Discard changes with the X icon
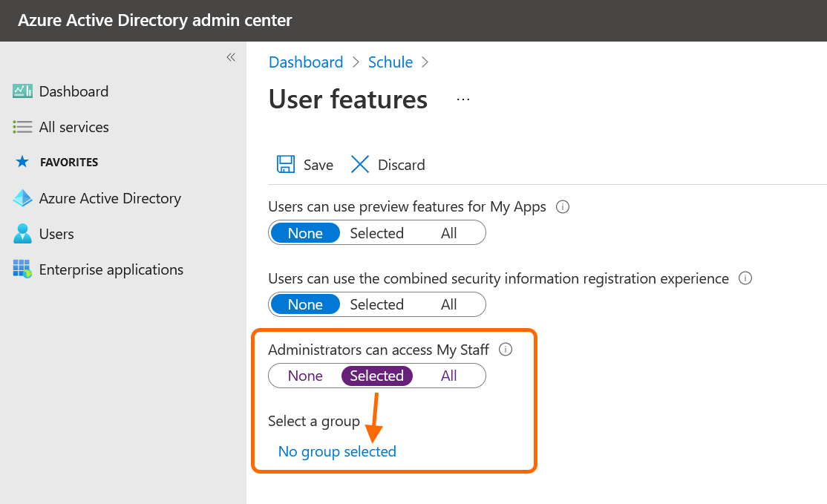This screenshot has width=827, height=504. [x=360, y=164]
